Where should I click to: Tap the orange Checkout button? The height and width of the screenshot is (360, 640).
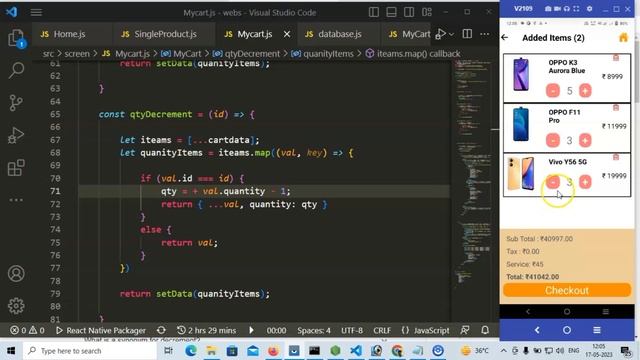[x=567, y=290]
